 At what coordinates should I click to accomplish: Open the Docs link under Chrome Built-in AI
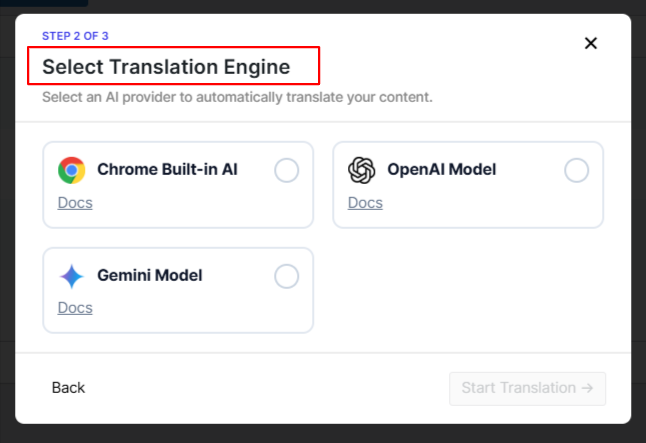click(x=75, y=202)
